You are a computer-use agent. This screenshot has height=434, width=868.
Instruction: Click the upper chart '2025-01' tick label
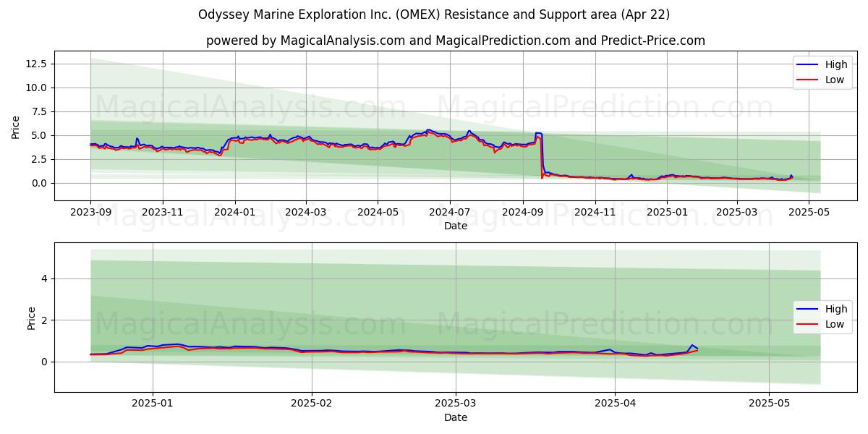(667, 213)
